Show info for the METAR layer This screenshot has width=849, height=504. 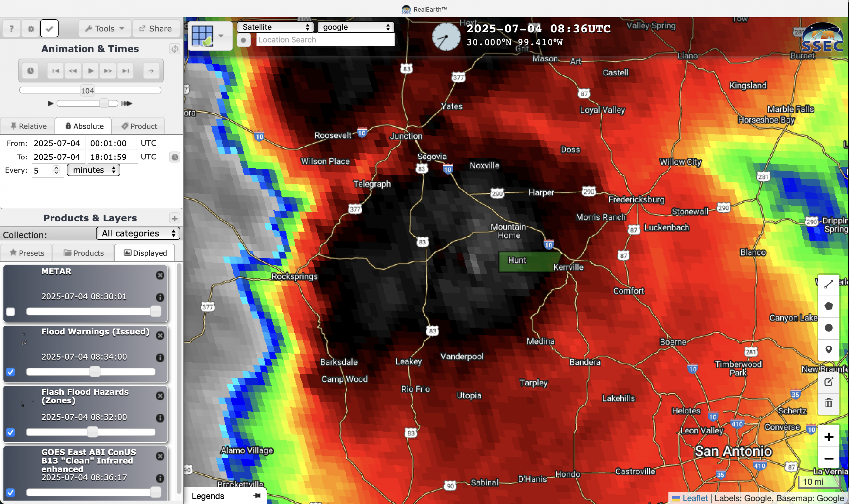click(160, 297)
